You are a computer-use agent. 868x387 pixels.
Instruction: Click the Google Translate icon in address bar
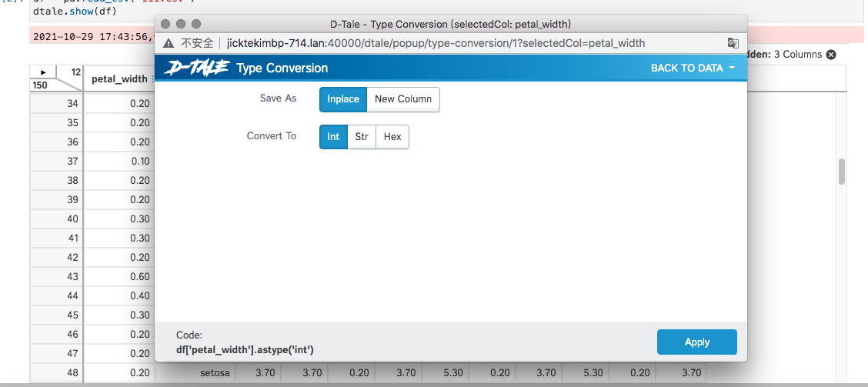pyautogui.click(x=733, y=43)
